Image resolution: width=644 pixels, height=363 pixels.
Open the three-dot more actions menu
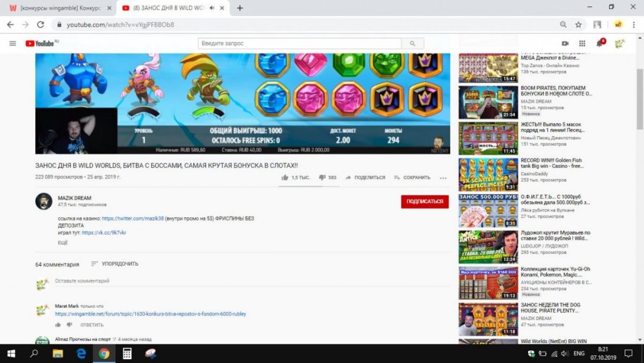click(x=443, y=177)
